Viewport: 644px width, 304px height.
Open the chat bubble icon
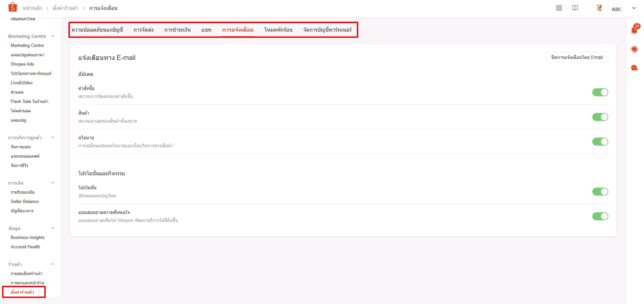click(x=634, y=68)
